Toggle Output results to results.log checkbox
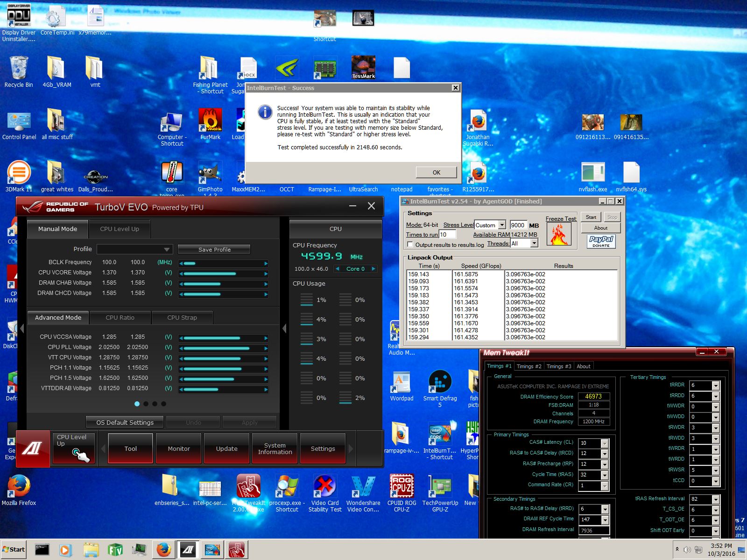Screen dimensions: 747x560 410,245
